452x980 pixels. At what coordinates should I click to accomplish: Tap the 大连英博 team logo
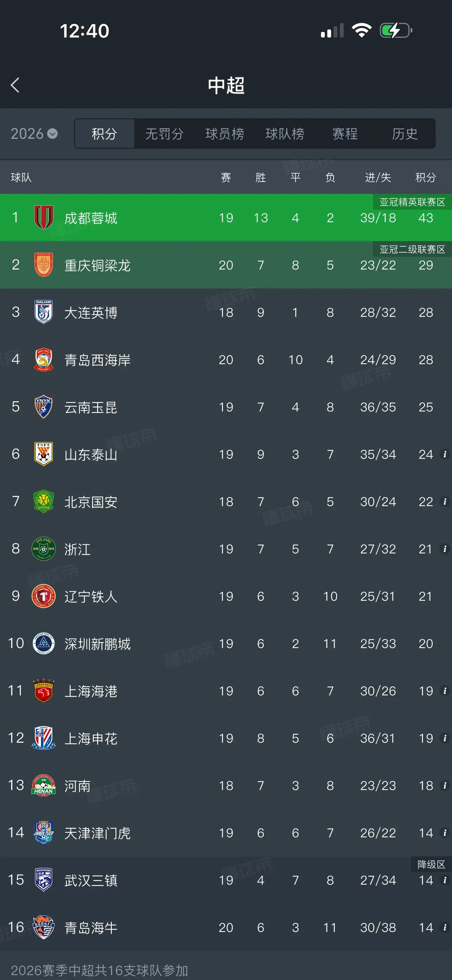pyautogui.click(x=43, y=312)
